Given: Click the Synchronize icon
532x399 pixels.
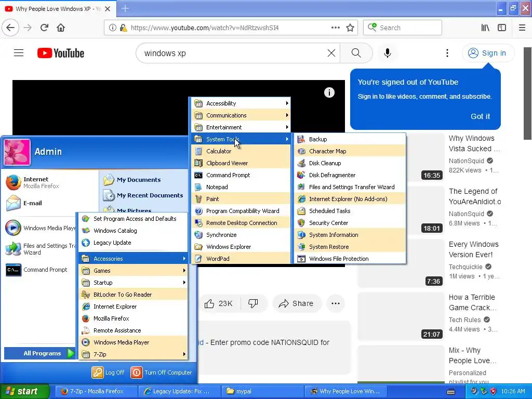Looking at the screenshot, I should [x=198, y=235].
